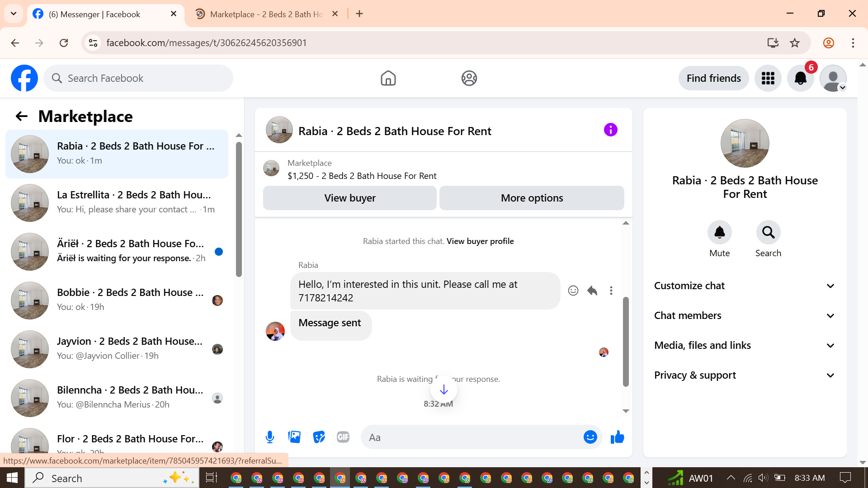Go back using the Marketplace back arrow
This screenshot has height=488, width=868.
click(21, 117)
